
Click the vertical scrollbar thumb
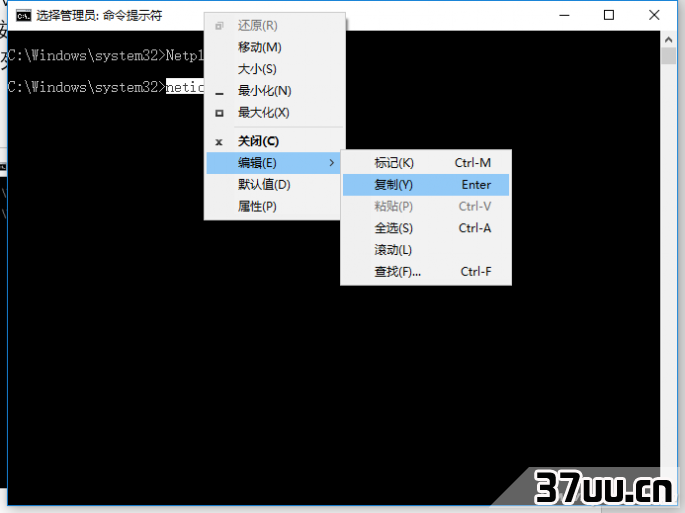[x=668, y=56]
